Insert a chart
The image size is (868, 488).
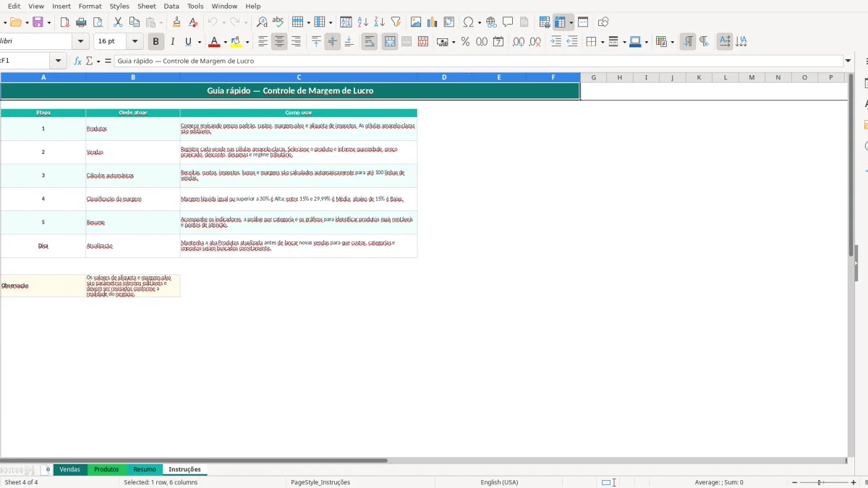pos(433,22)
